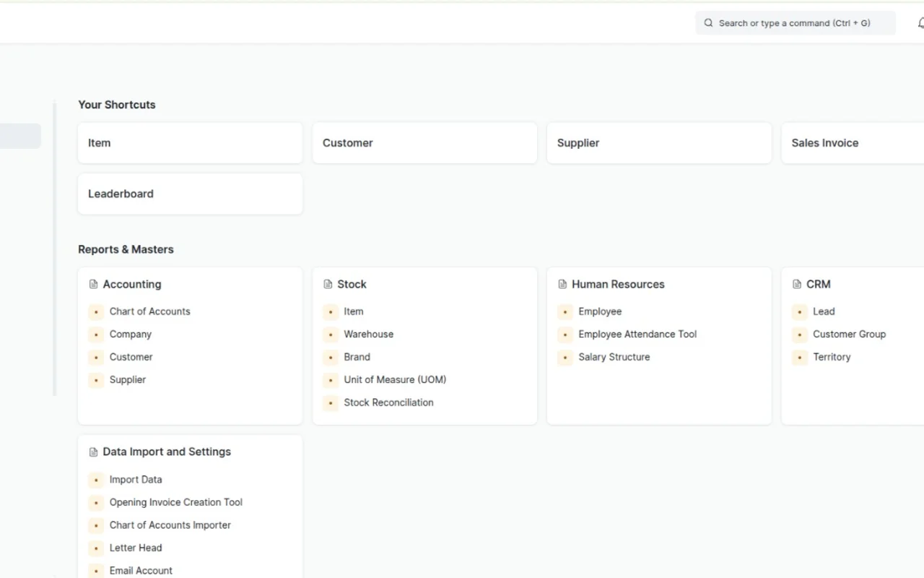Click the Accounting card heading
The width and height of the screenshot is (924, 578).
(x=132, y=285)
